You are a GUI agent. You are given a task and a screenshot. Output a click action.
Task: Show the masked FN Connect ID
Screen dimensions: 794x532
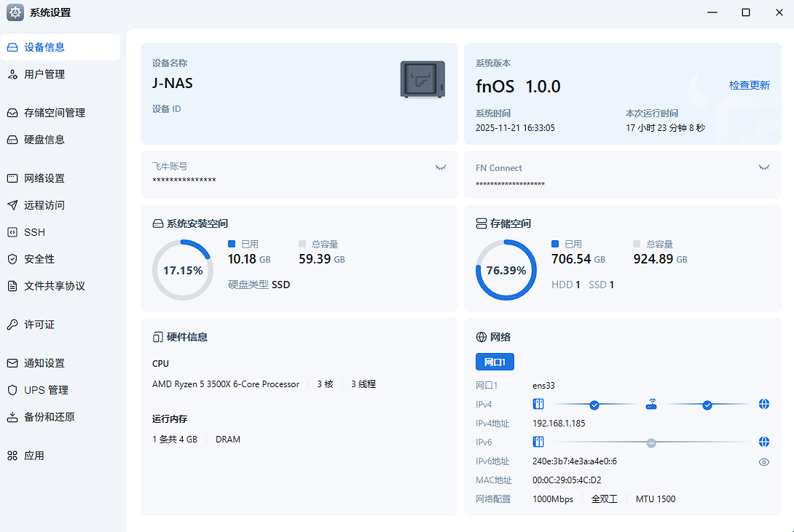tap(763, 167)
